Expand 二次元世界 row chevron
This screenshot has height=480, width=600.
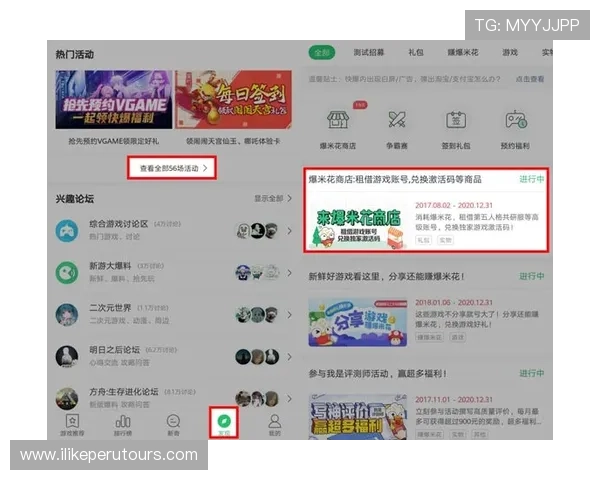pos(289,315)
